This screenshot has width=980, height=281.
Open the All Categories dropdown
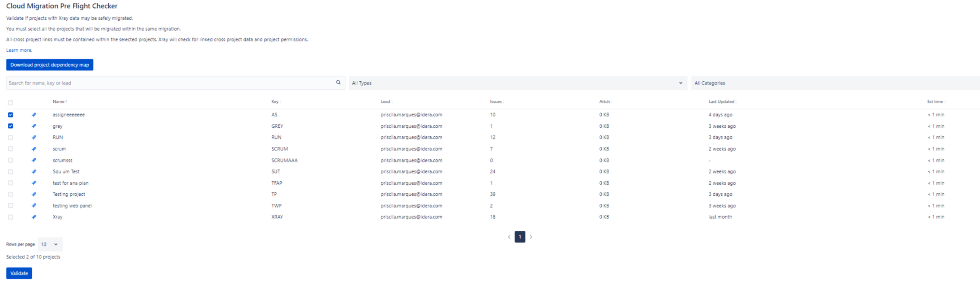(x=835, y=83)
